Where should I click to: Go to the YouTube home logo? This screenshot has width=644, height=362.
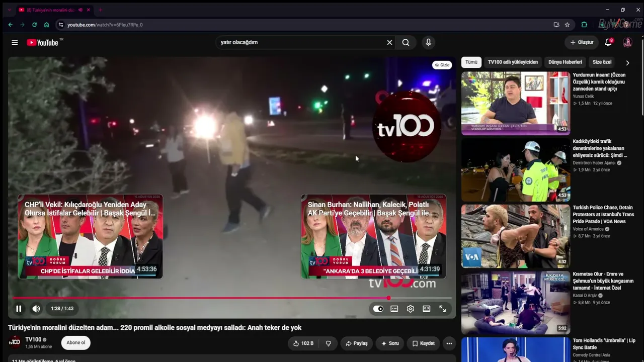pos(42,43)
